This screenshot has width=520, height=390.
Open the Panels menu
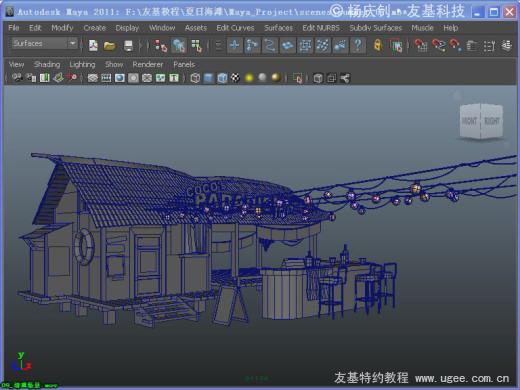coord(184,64)
